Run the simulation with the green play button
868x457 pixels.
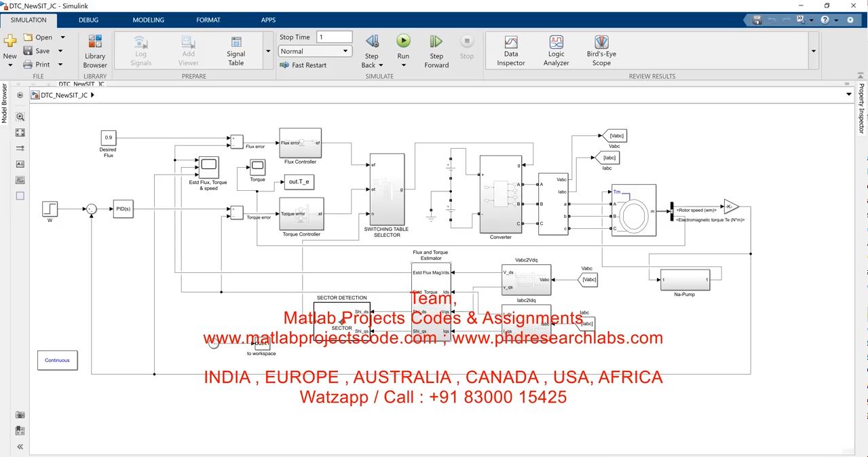click(403, 42)
